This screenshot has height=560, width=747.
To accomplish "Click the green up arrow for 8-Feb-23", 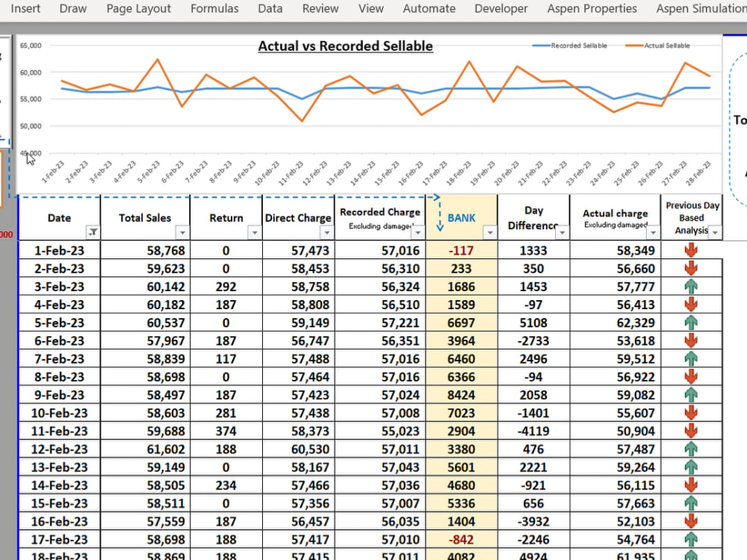I will pyautogui.click(x=690, y=377).
